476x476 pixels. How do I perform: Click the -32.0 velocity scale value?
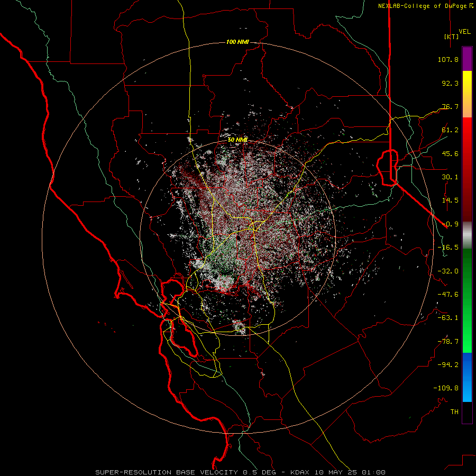pyautogui.click(x=448, y=271)
